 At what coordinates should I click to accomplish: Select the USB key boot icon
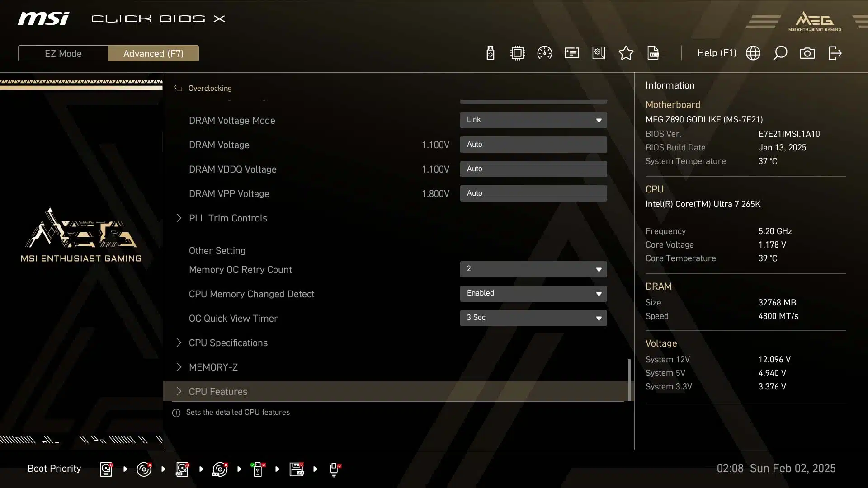pyautogui.click(x=258, y=469)
